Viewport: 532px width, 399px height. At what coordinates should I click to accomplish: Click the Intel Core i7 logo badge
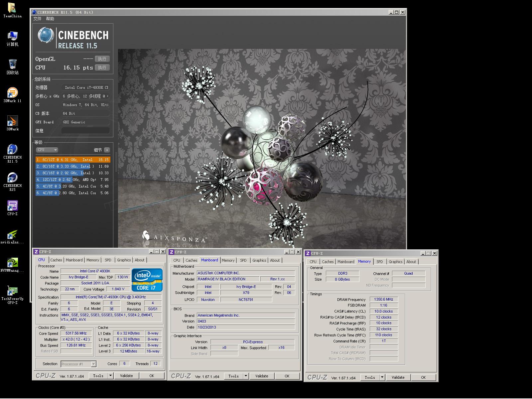click(x=147, y=280)
